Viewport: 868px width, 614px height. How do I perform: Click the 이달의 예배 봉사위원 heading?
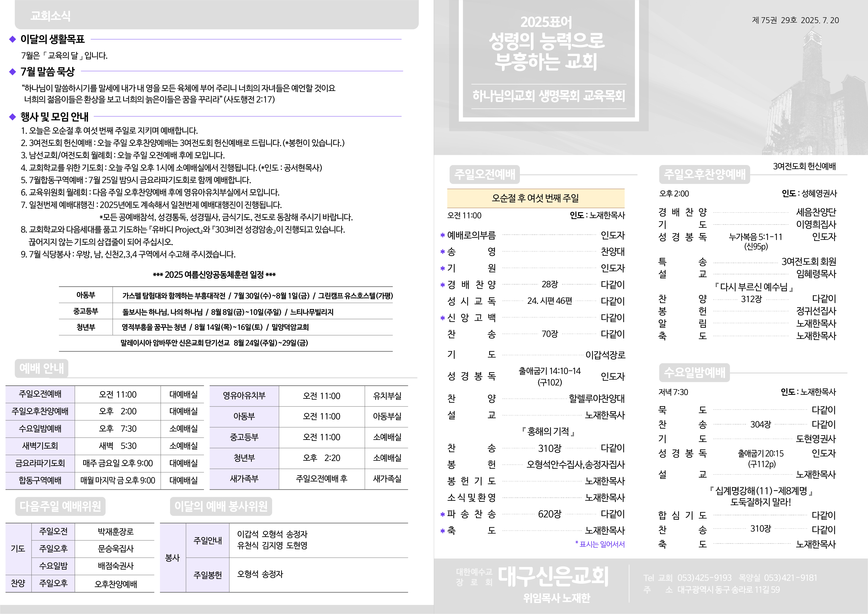pos(221,506)
